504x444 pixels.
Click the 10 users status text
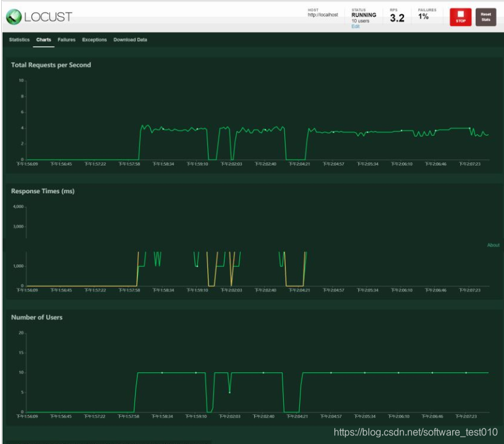[360, 21]
